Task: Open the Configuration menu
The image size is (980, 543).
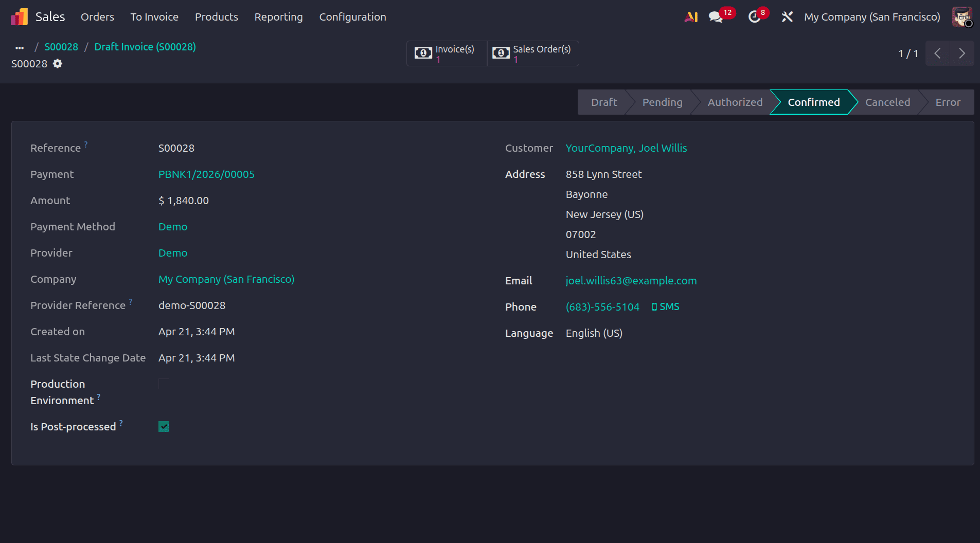Action: (352, 17)
